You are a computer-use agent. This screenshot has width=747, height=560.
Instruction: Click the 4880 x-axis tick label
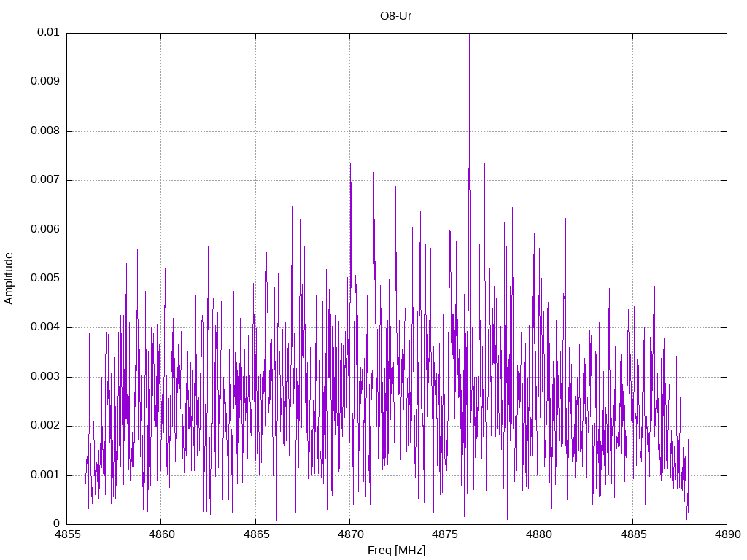click(x=539, y=534)
